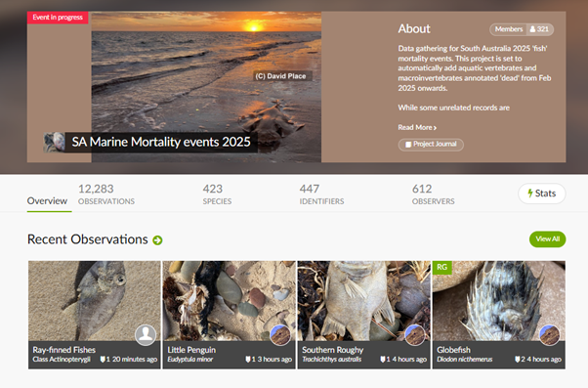This screenshot has height=388, width=588.
Task: Open Stats with lightning icon
Action: click(541, 194)
